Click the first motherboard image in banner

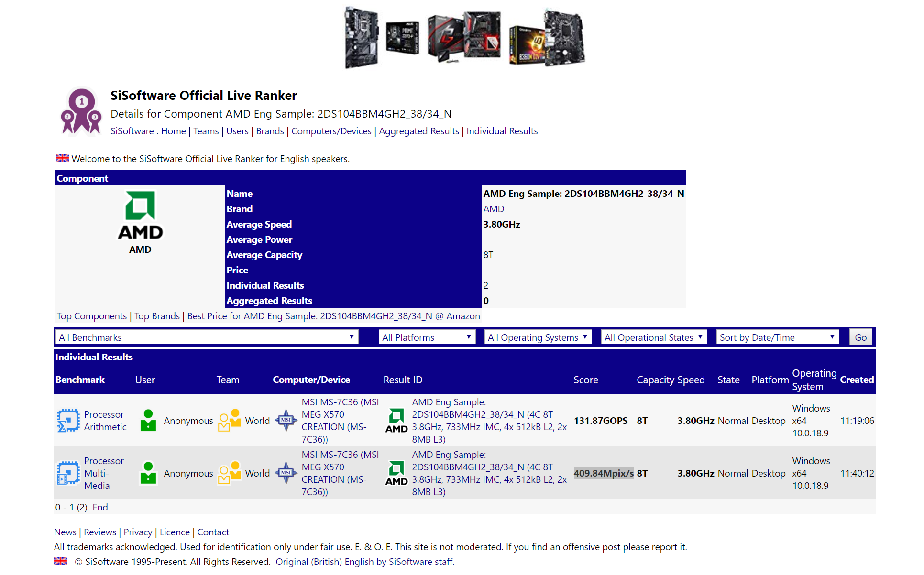(362, 37)
